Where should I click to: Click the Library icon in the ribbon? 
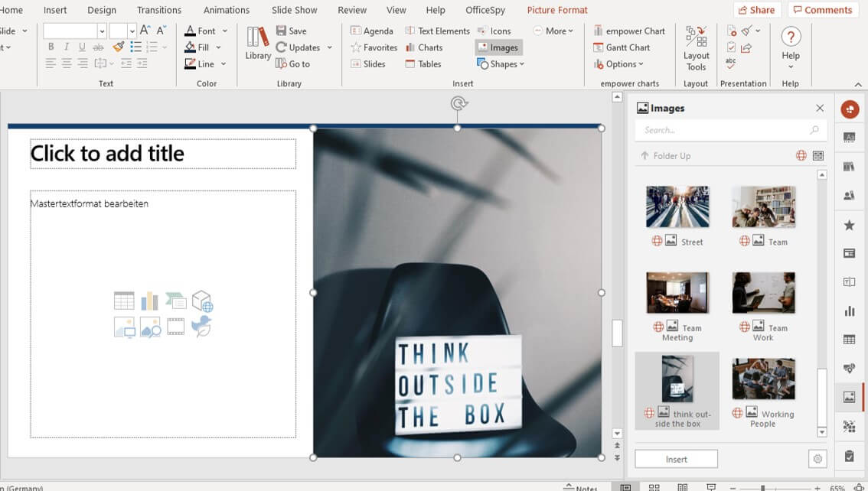257,44
